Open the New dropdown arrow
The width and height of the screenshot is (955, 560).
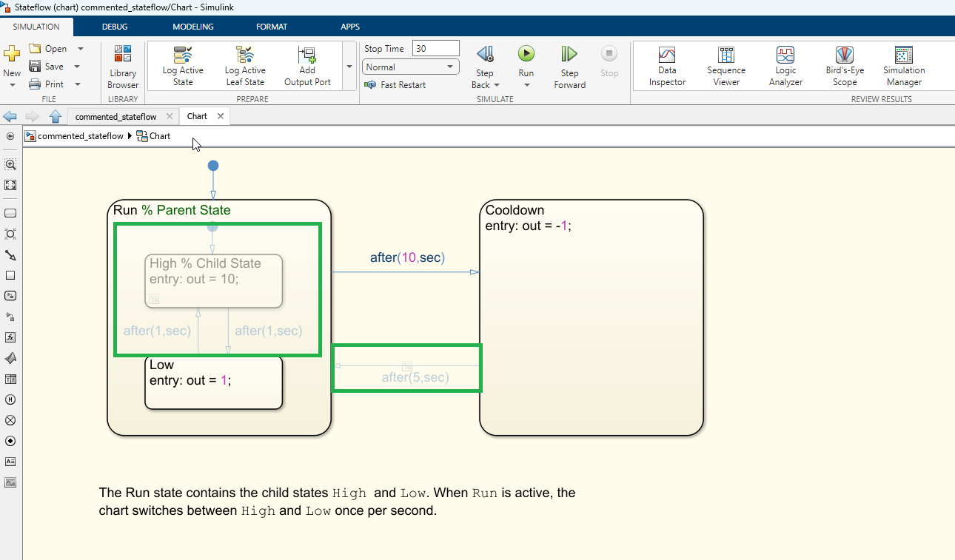coord(12,85)
